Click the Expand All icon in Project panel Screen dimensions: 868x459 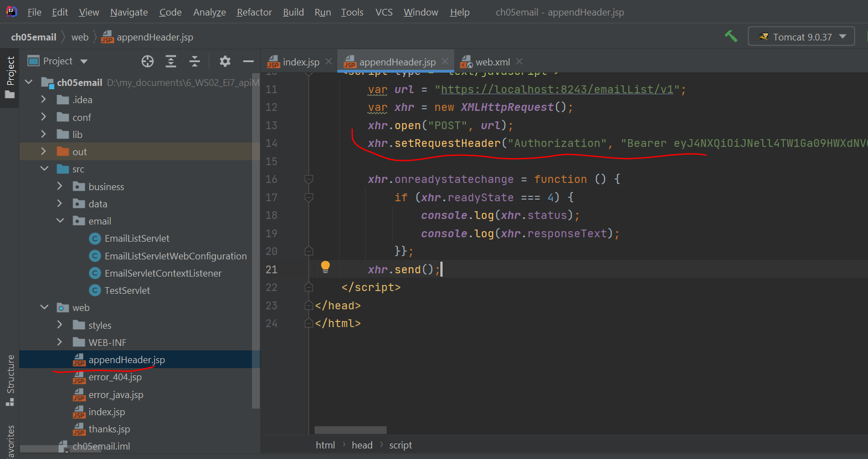pyautogui.click(x=171, y=62)
